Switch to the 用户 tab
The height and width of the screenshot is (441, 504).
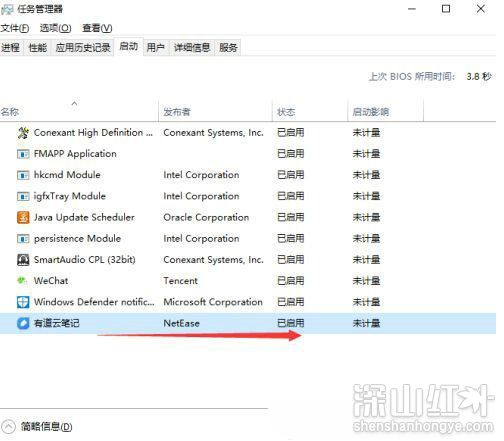(156, 48)
